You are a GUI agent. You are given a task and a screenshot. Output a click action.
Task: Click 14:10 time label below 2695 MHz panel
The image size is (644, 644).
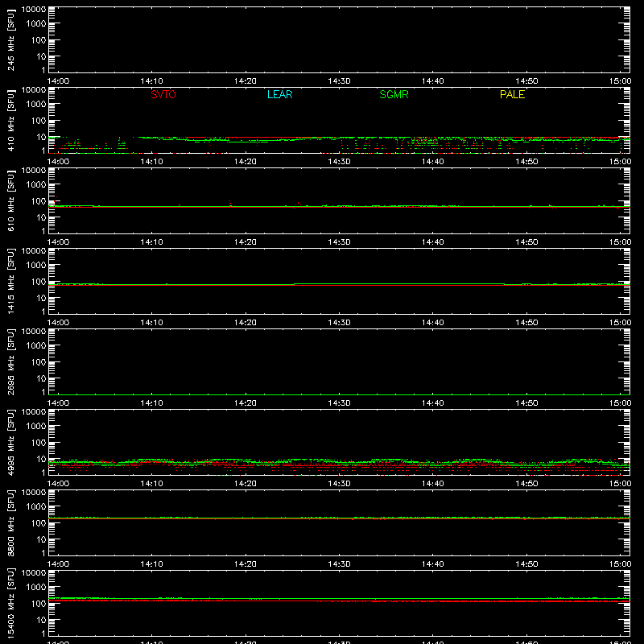(151, 403)
